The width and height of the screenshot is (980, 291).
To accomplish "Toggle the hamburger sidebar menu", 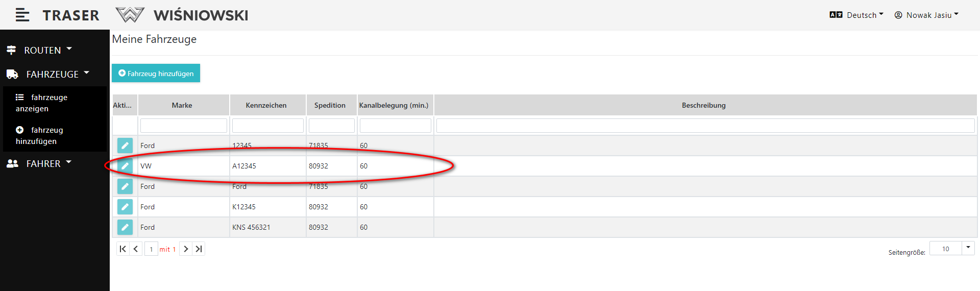I will 22,15.
